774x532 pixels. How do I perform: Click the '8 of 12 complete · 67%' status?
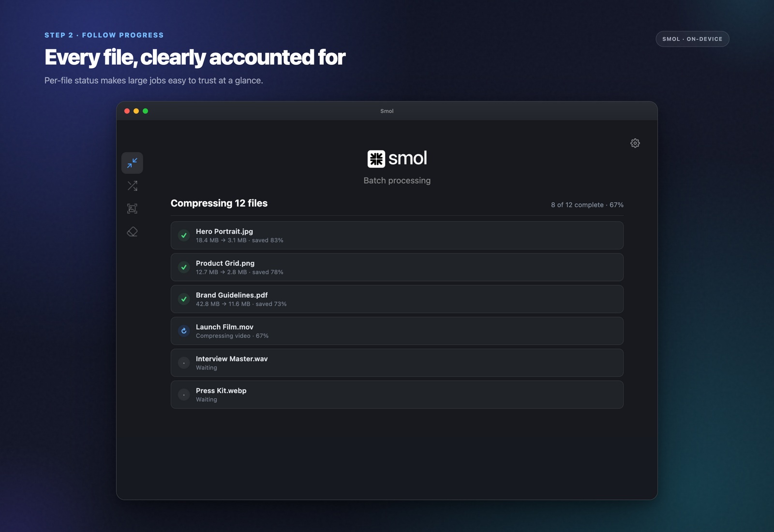[587, 205]
